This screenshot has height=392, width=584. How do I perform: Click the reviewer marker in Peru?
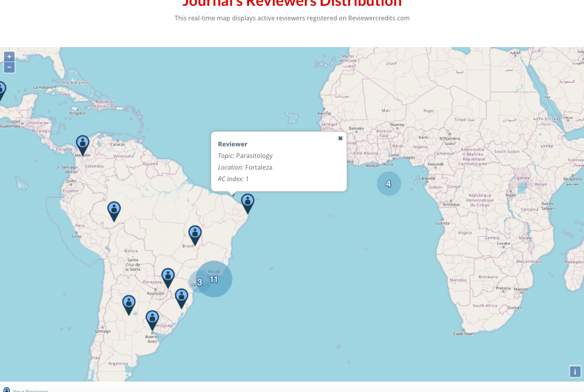coord(114,211)
